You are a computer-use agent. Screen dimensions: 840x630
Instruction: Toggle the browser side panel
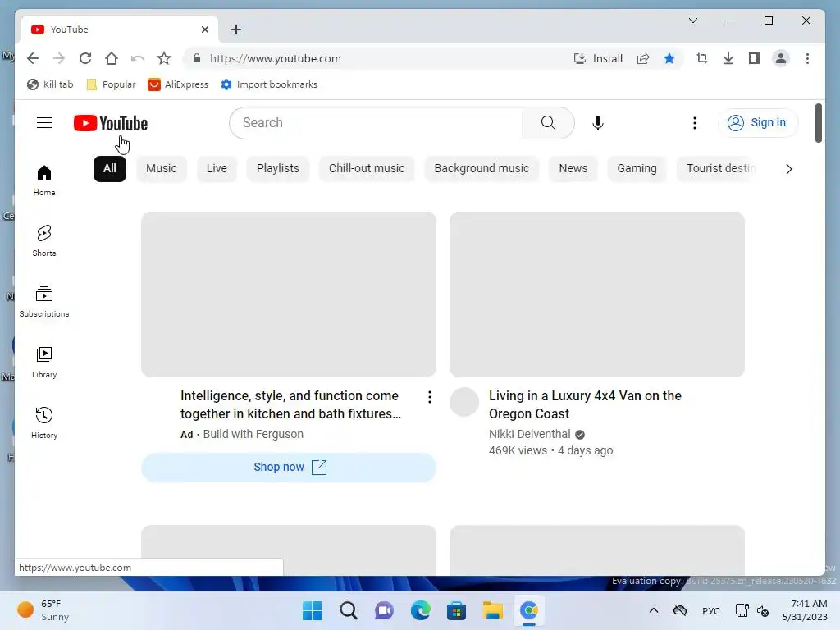(x=755, y=58)
